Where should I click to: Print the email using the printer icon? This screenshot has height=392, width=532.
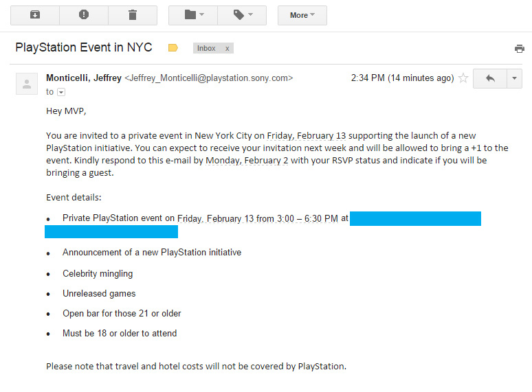pyautogui.click(x=520, y=49)
